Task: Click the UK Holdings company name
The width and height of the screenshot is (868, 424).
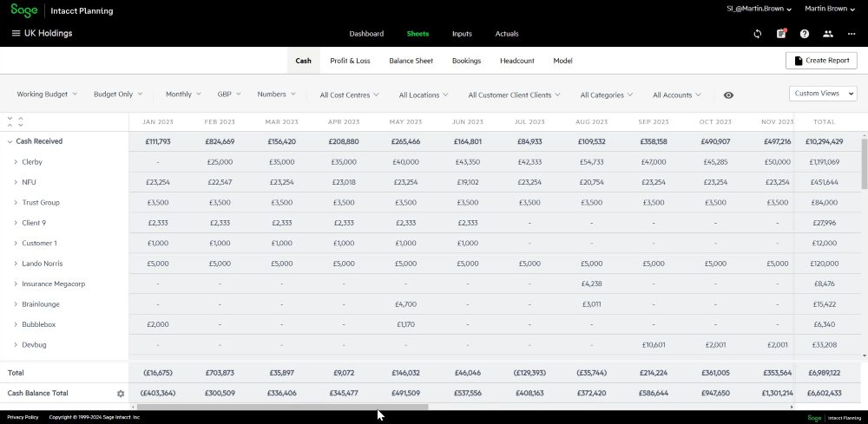Action: (x=48, y=34)
